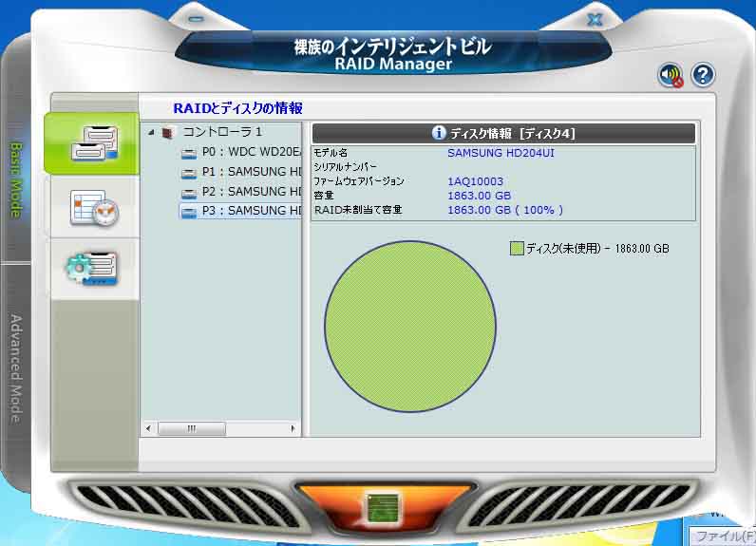Viewport: 756px width, 546px height.
Task: Click the ファームウェアバージョン label
Action: coord(359,181)
